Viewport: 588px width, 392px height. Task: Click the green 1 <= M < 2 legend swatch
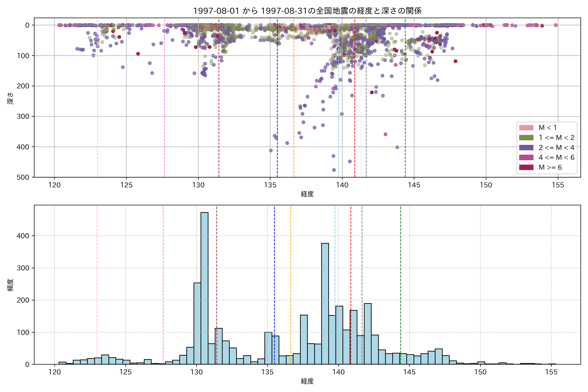pyautogui.click(x=526, y=138)
